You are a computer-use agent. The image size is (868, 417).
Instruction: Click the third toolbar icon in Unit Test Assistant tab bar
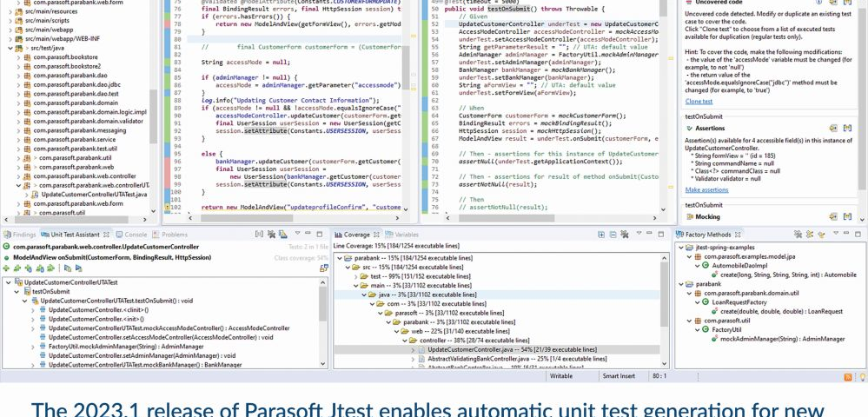(283, 235)
